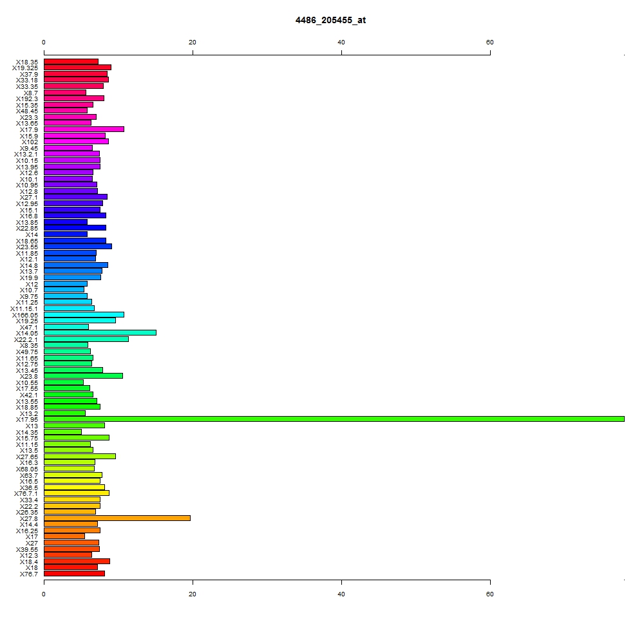Click the green bar for X23.8
Image resolution: width=644 pixels, height=644 pixels.
click(x=83, y=376)
